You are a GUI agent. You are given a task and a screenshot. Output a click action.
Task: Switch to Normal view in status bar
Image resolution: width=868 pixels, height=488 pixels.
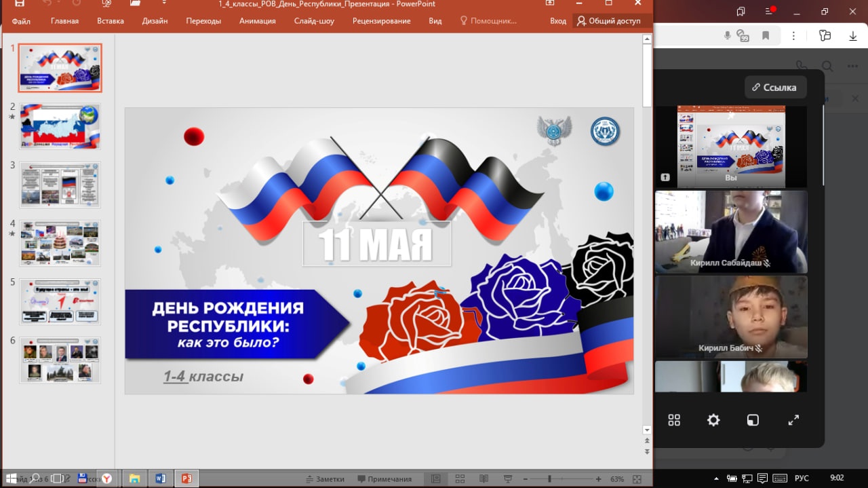coord(436,478)
